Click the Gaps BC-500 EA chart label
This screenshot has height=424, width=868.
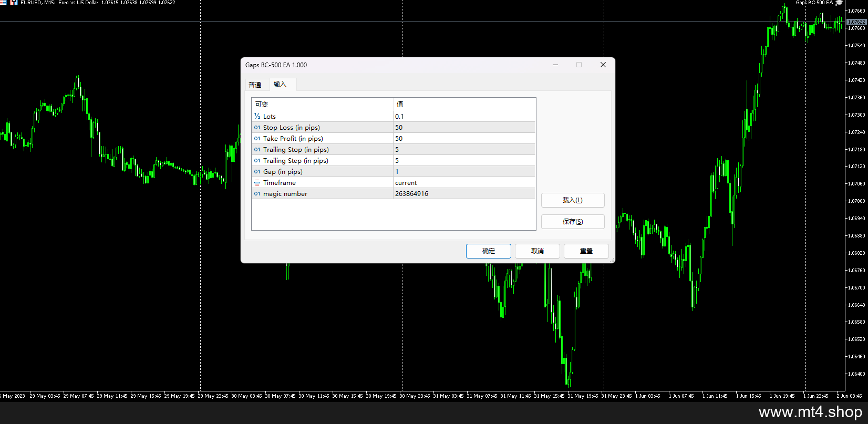coord(814,3)
